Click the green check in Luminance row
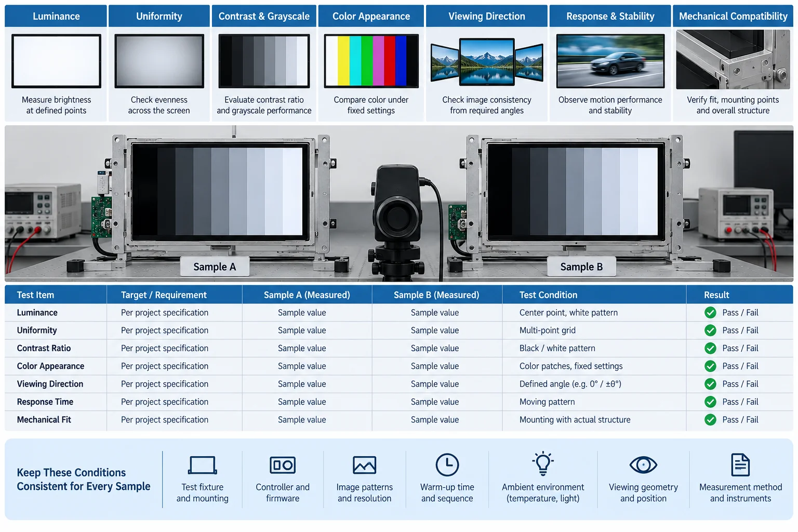Image resolution: width=798 pixels, height=532 pixels. point(710,313)
